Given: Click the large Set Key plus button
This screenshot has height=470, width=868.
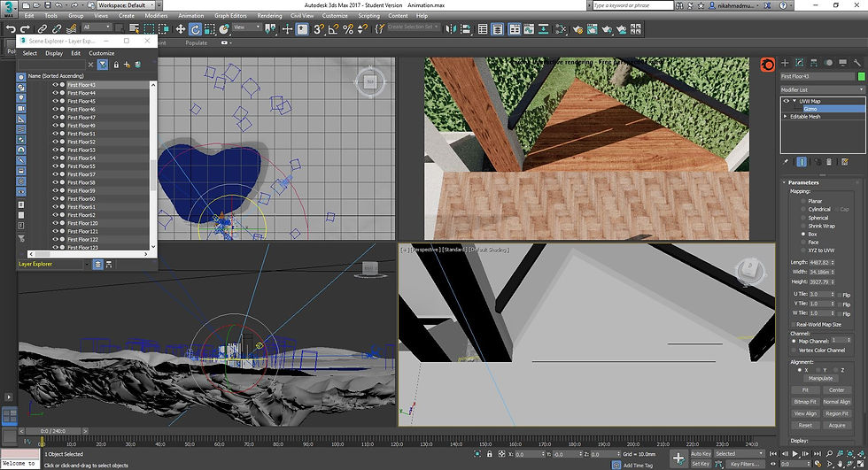Looking at the screenshot, I should point(678,458).
